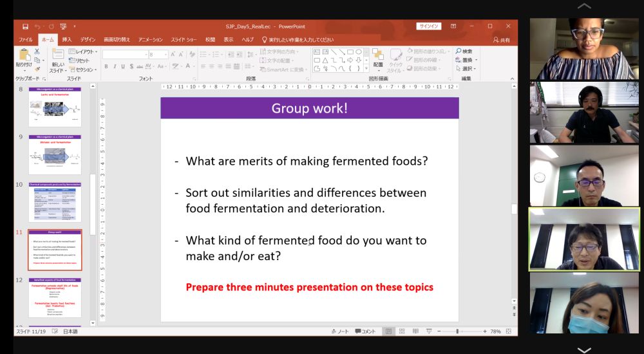644x354 pixels.
Task: Select the triangle shape in shapes gallery
Action: pyautogui.click(x=325, y=60)
